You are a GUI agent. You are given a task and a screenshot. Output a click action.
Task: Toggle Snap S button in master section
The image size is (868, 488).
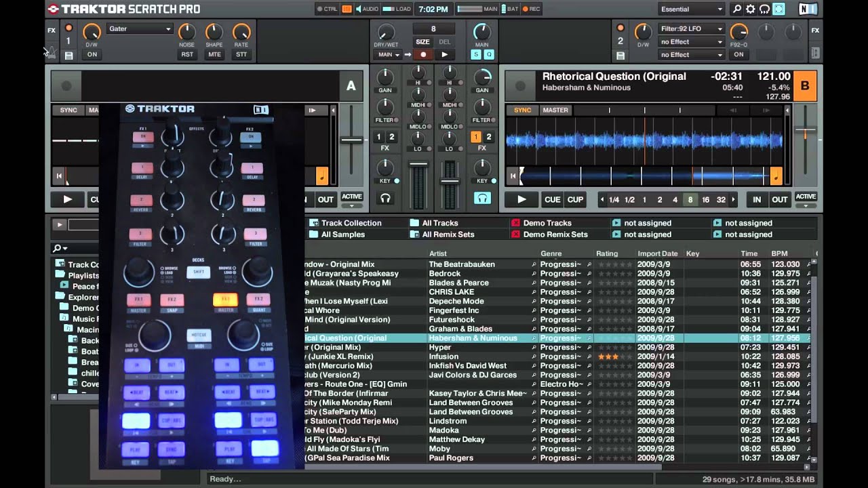click(x=477, y=54)
